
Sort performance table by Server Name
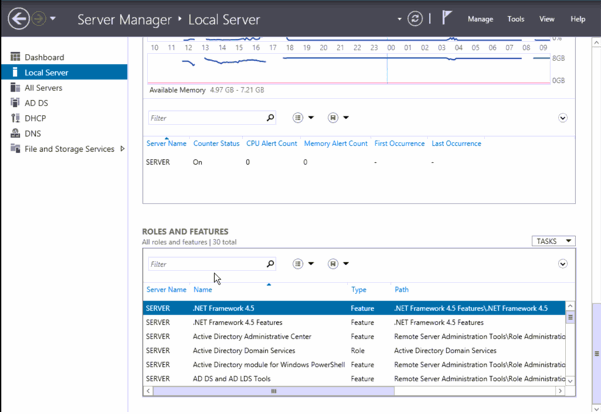click(166, 143)
